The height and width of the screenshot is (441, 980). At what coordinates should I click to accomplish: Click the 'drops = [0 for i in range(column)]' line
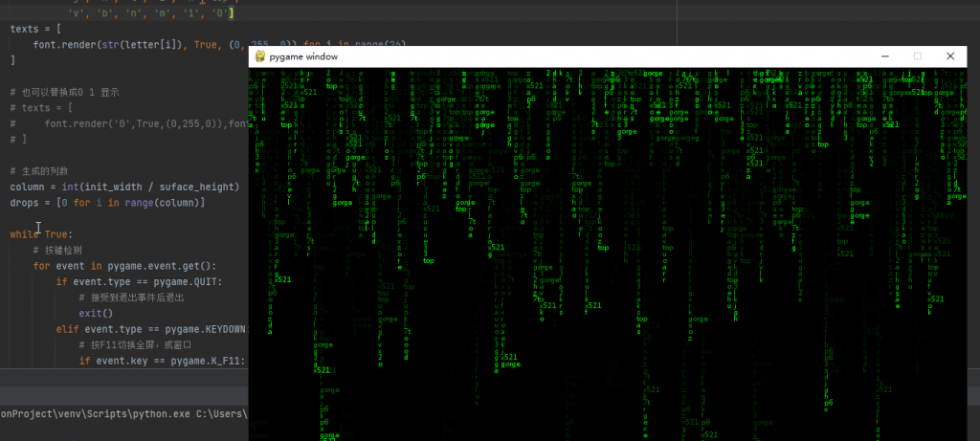pos(107,203)
